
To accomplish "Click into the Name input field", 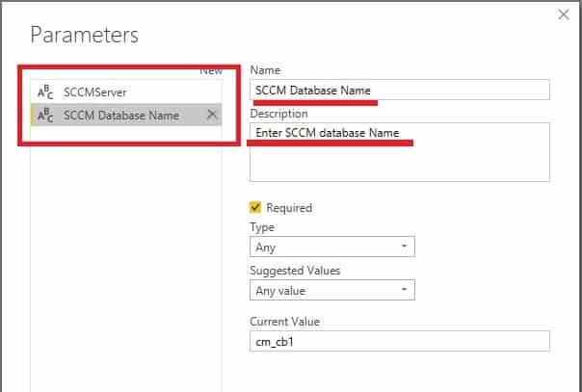I will 399,90.
